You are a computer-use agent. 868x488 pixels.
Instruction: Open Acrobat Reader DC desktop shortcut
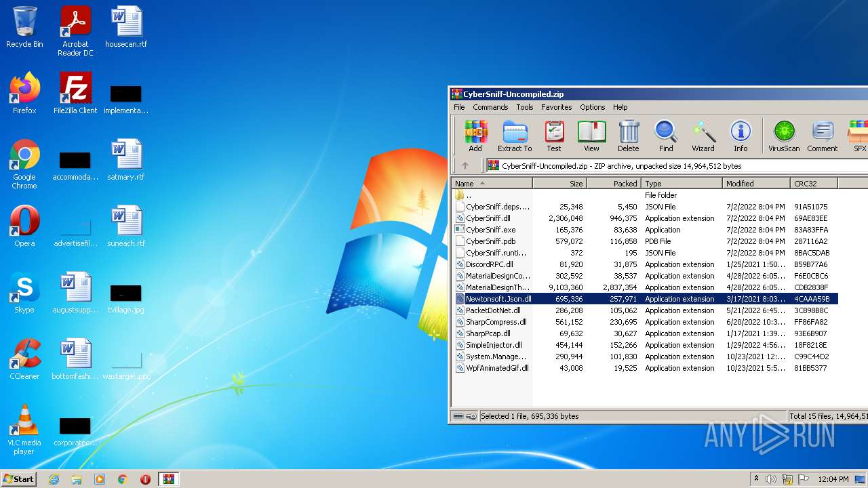[x=75, y=31]
